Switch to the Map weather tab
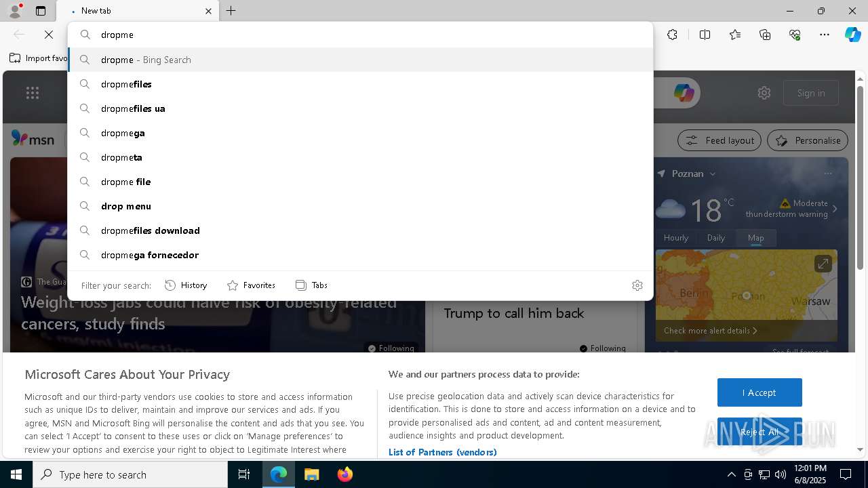The height and width of the screenshot is (488, 868). point(756,238)
